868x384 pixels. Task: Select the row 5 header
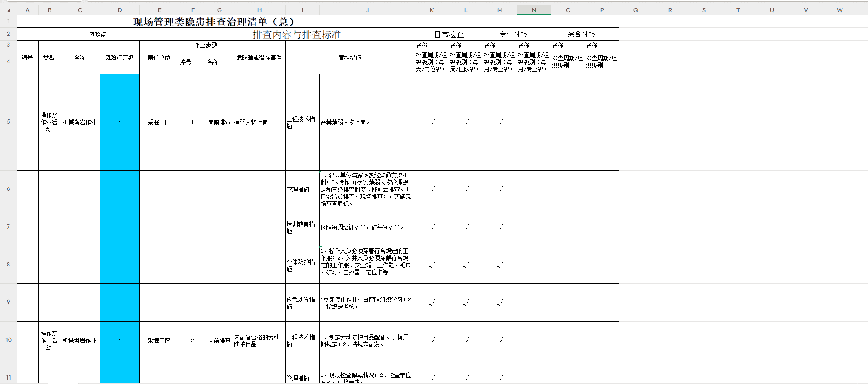tap(9, 122)
